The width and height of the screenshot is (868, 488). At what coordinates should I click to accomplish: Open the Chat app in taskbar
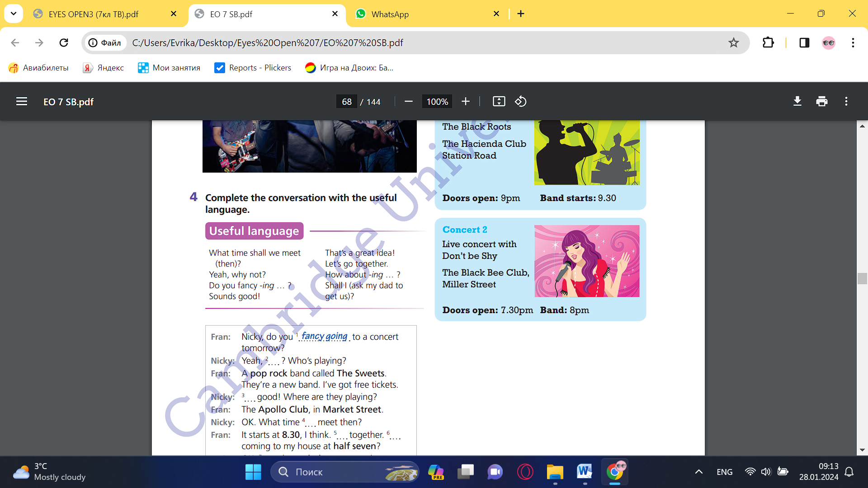click(495, 472)
